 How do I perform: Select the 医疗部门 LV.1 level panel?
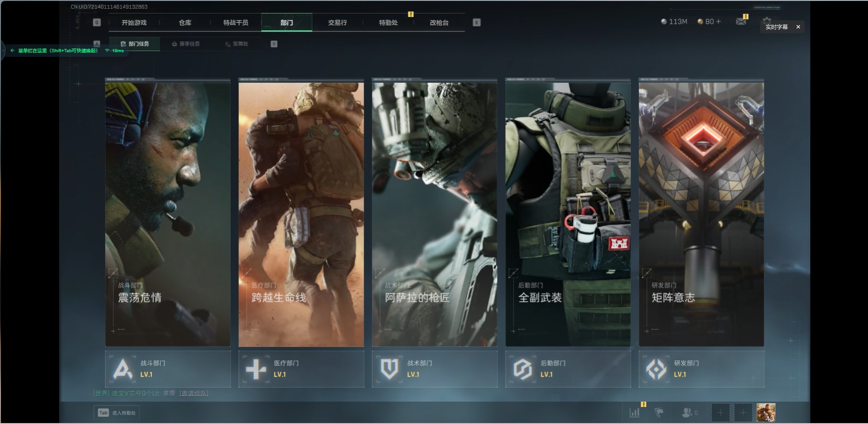[301, 369]
